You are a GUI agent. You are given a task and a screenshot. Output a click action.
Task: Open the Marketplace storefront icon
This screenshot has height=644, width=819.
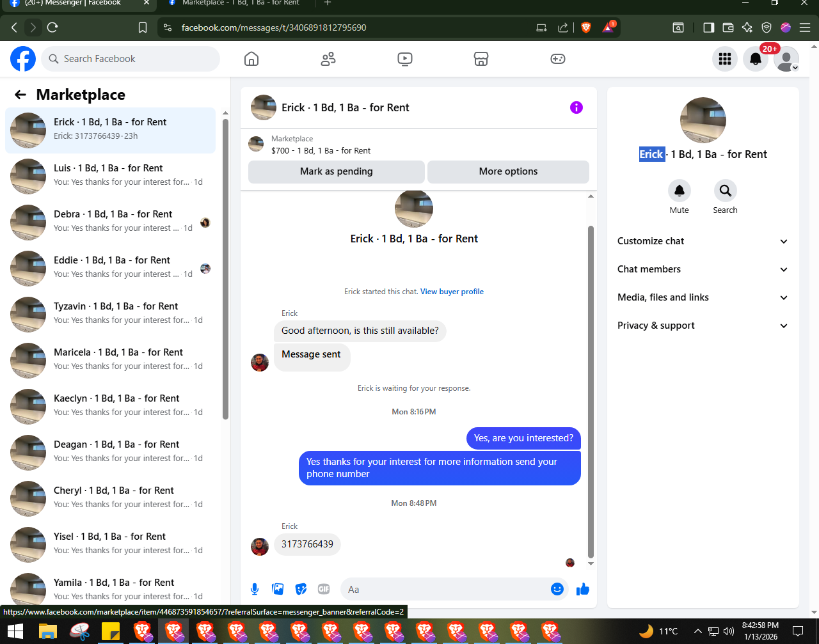(481, 59)
